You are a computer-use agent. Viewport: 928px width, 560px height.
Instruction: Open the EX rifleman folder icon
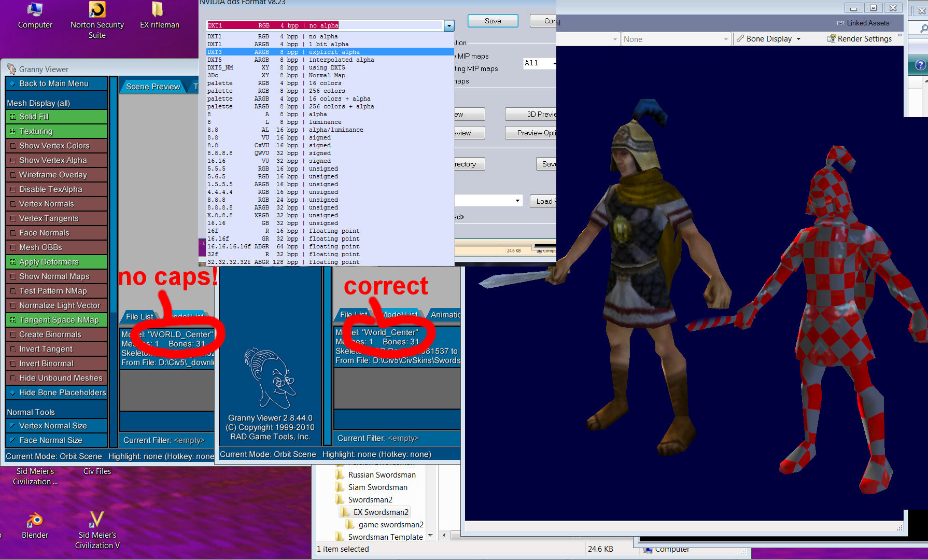pyautogui.click(x=159, y=16)
